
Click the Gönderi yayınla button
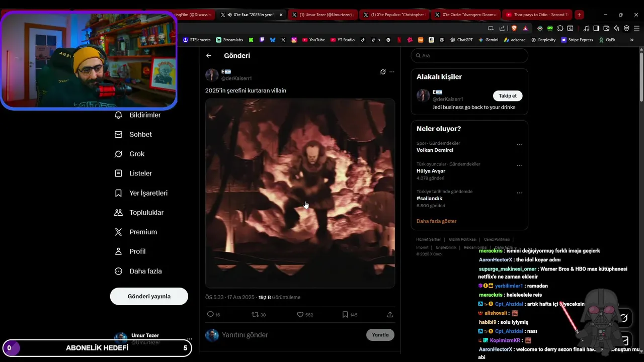(149, 296)
